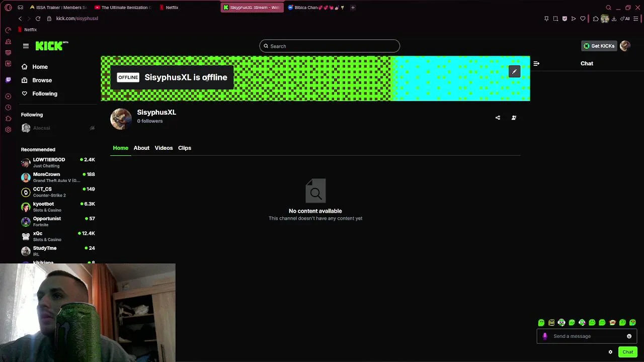
Task: Open xQc recommended channel
Action: (58, 236)
